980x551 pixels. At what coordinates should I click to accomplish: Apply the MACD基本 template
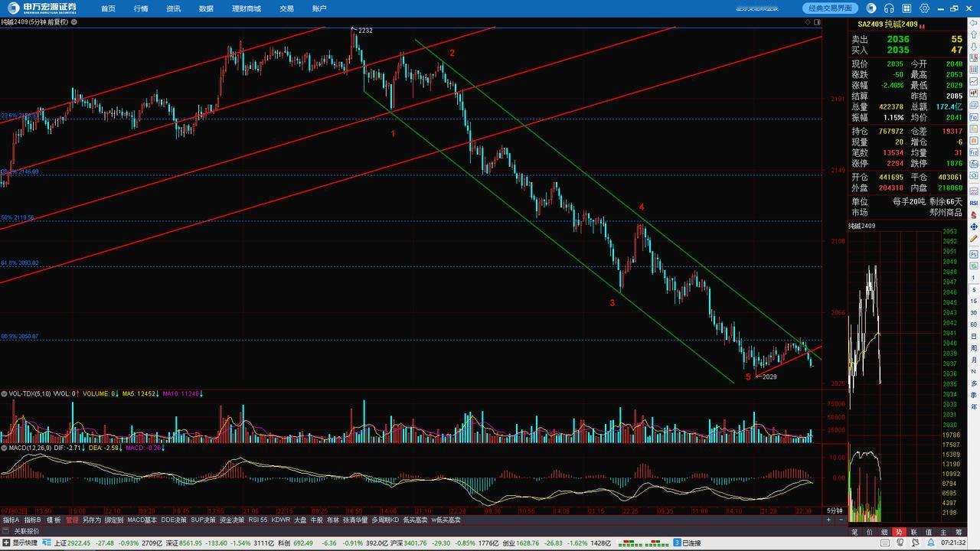[142, 520]
